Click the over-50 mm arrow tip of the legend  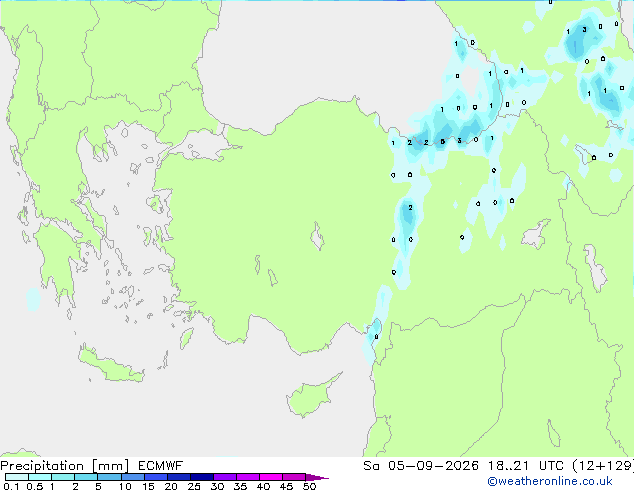[317, 477]
